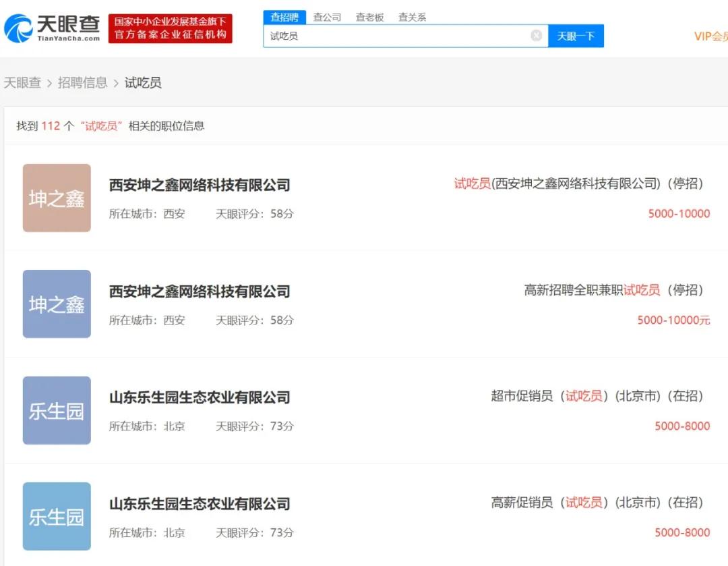The height and width of the screenshot is (566, 728).
Task: Click the 乐生园 company avatar icon
Action: 57,409
